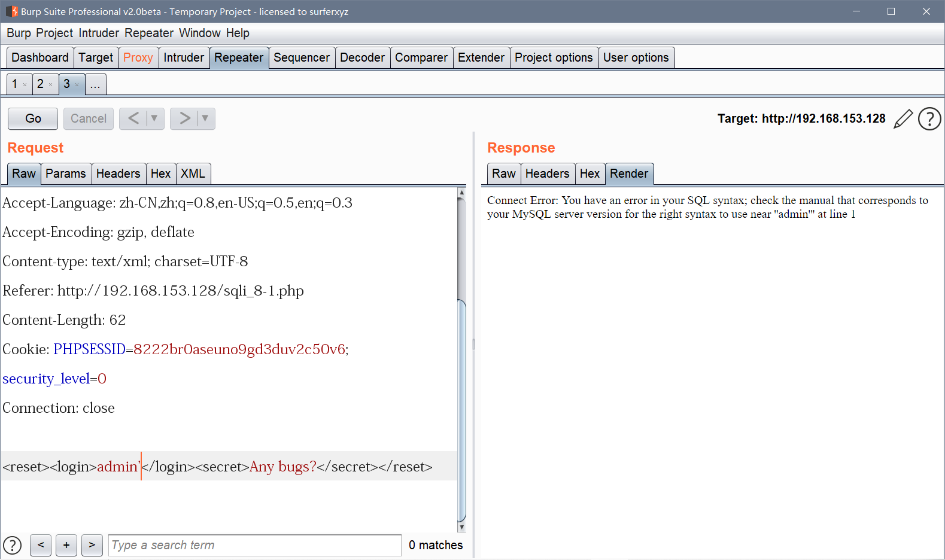
Task: Select Repeater request tab 2
Action: (x=41, y=84)
